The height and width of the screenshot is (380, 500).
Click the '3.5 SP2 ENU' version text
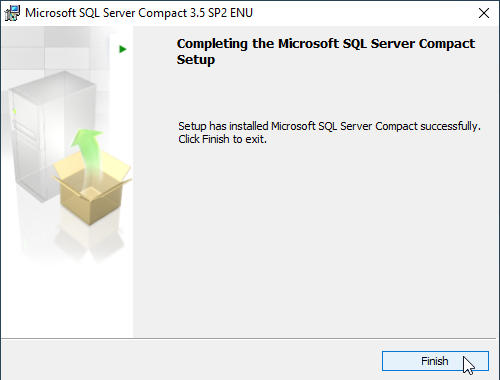[221, 13]
